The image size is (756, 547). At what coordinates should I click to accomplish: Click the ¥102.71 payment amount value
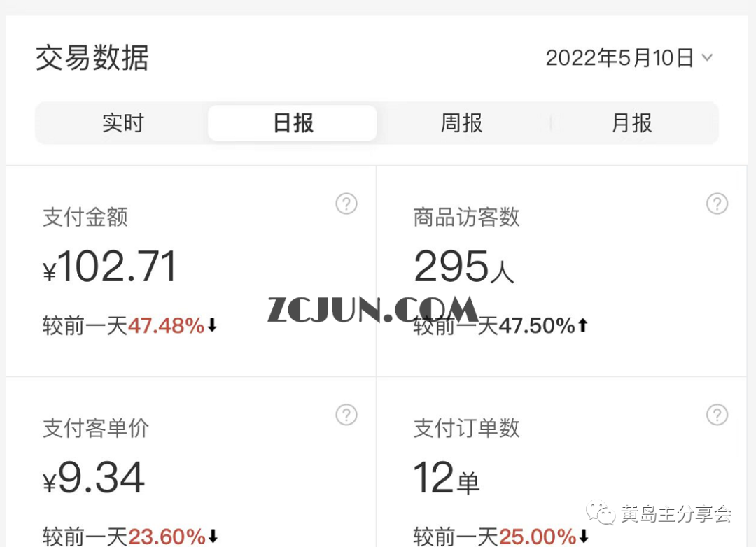[x=110, y=266]
